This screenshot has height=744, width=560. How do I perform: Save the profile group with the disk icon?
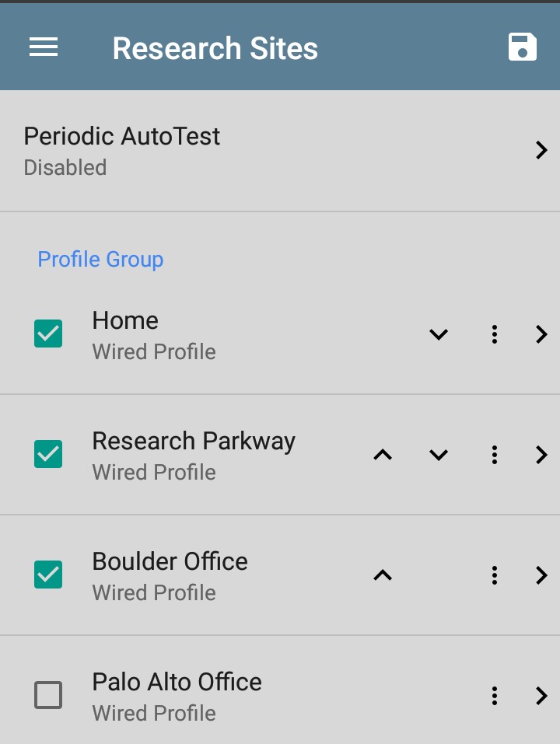point(523,47)
